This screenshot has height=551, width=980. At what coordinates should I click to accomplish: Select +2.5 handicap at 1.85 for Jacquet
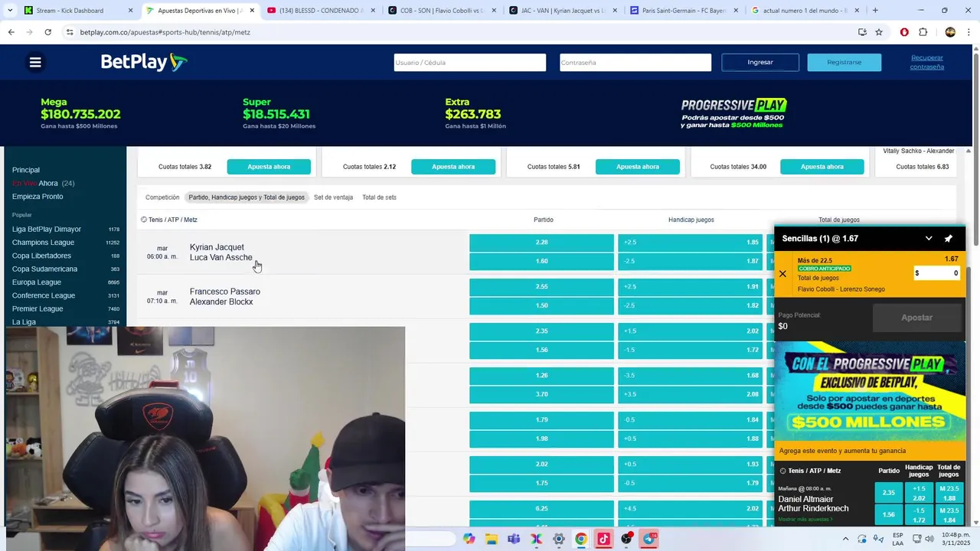click(690, 243)
